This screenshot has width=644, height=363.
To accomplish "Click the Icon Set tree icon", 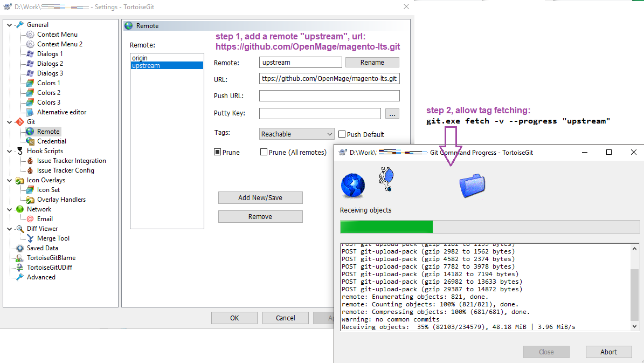I will (x=30, y=190).
